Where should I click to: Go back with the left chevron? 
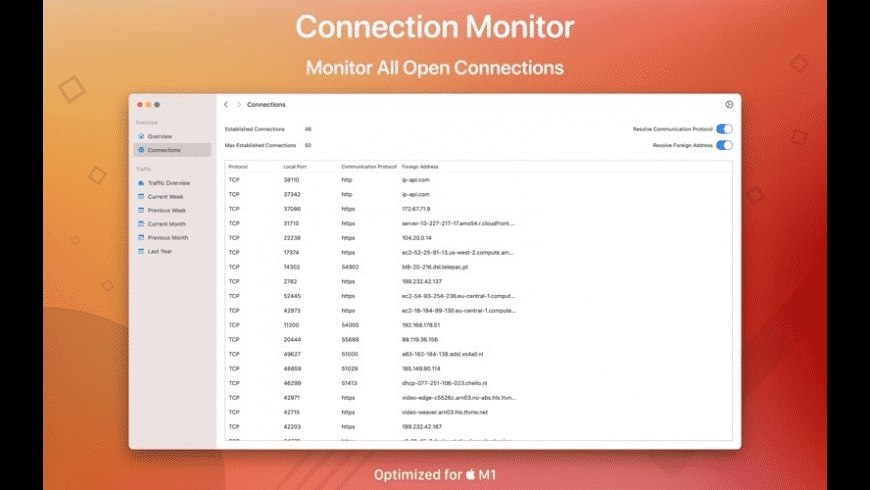click(226, 104)
